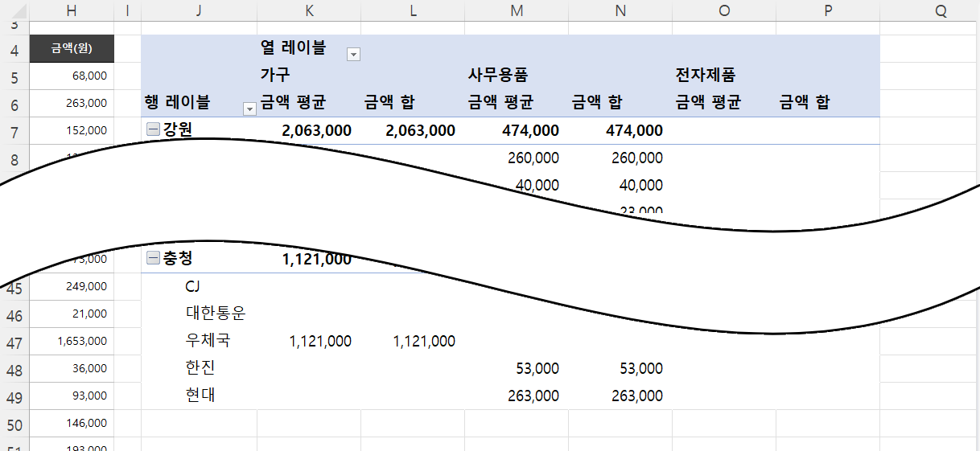Click 263,000 in 현대 금액 합
This screenshot has height=451, width=980.
pos(637,396)
